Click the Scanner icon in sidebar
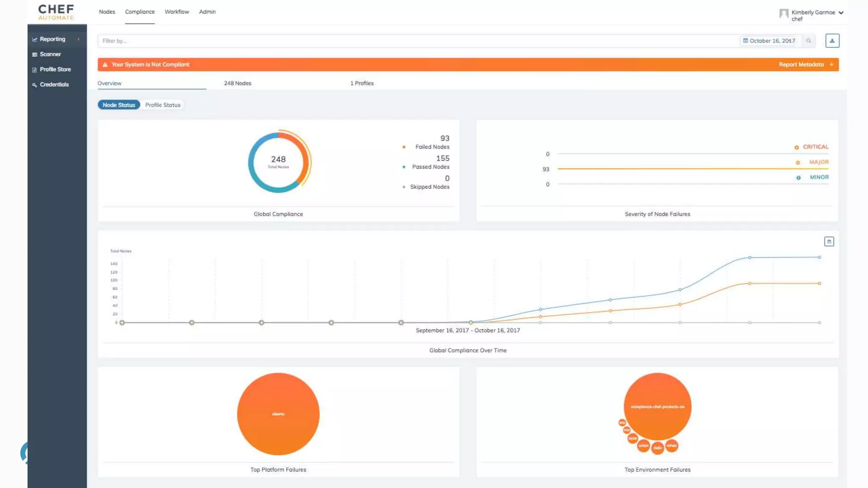The width and height of the screenshot is (868, 488). click(35, 55)
